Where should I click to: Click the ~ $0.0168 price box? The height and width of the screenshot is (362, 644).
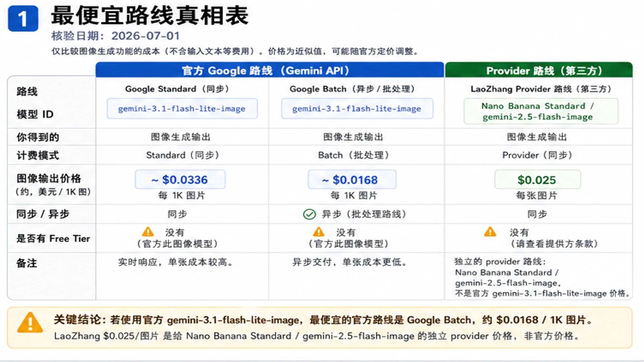352,179
